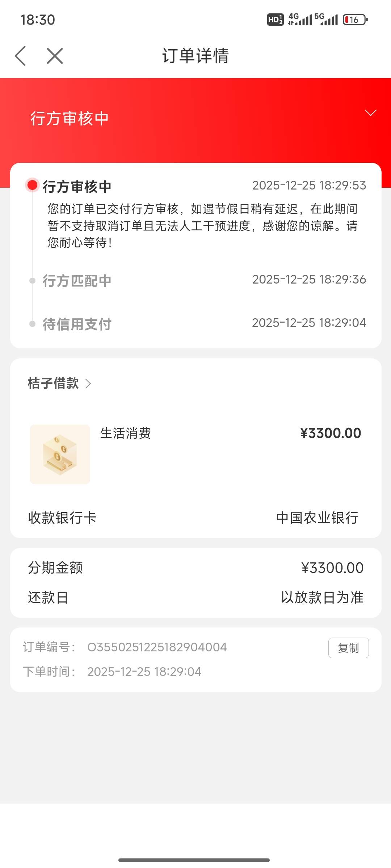Tap the 4G signal strength icon
The height and width of the screenshot is (868, 391).
(x=300, y=20)
